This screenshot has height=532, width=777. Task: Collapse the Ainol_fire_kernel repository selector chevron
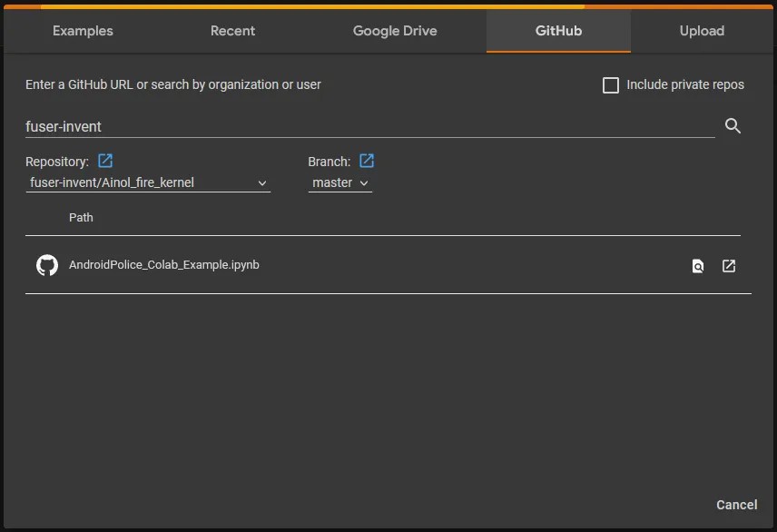262,182
